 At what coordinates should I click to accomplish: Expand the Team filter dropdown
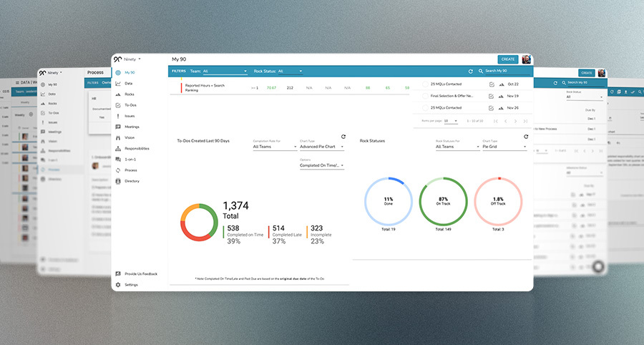click(x=224, y=72)
